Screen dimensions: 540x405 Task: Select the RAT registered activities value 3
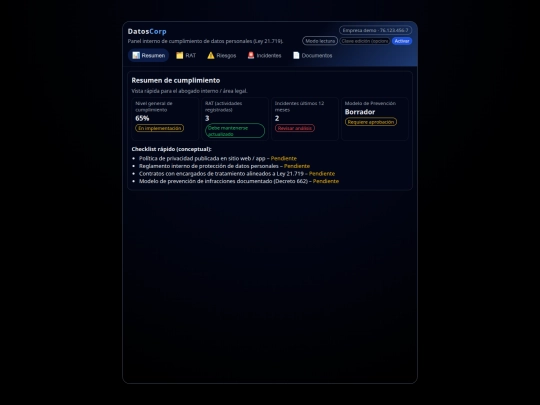point(207,118)
